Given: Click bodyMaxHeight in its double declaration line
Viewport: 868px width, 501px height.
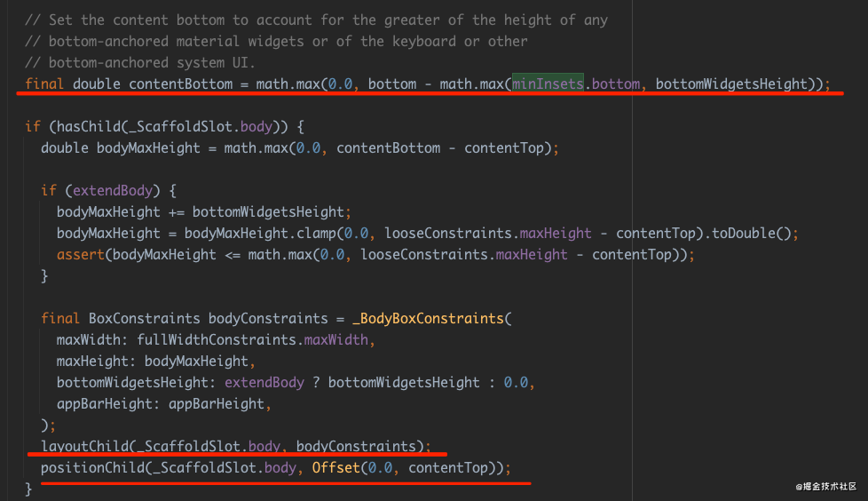Looking at the screenshot, I should (x=148, y=148).
